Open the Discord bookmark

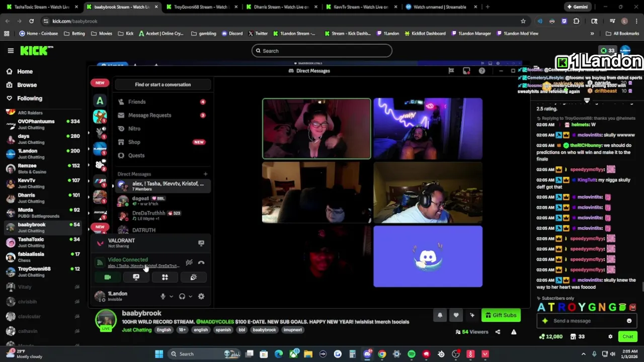(x=232, y=34)
